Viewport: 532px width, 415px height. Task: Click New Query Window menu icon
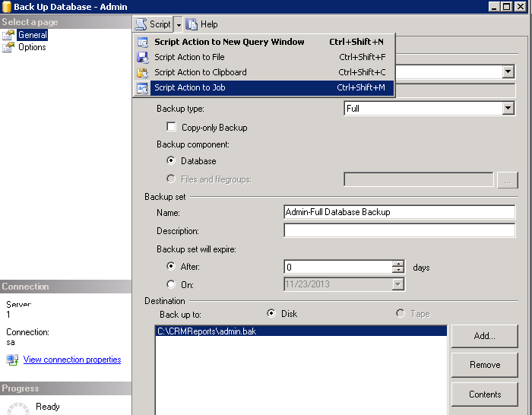(x=143, y=42)
